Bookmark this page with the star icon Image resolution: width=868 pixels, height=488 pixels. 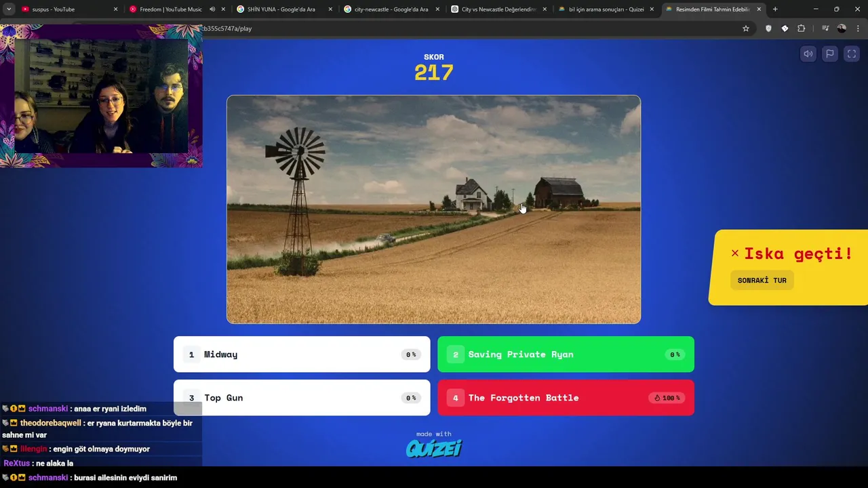(x=746, y=28)
